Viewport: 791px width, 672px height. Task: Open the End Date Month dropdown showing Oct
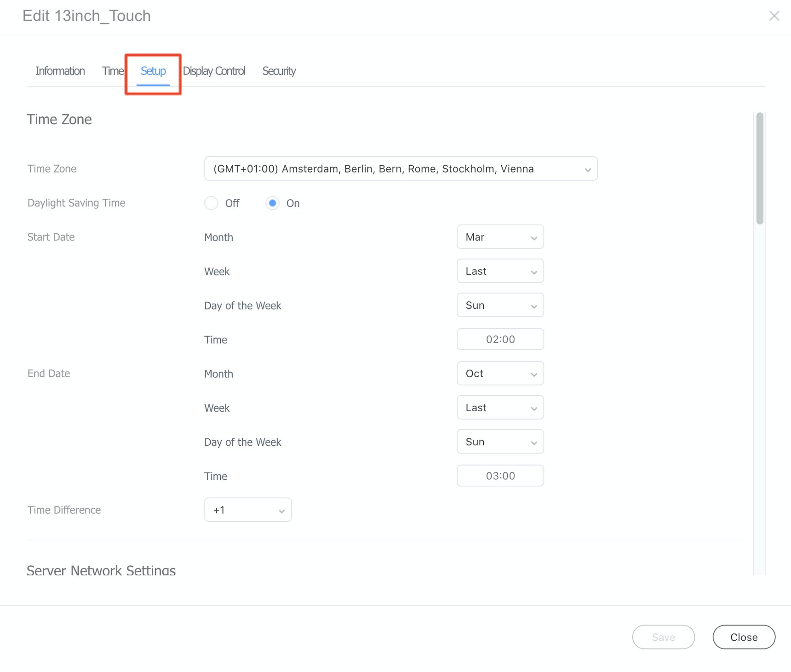pyautogui.click(x=500, y=373)
